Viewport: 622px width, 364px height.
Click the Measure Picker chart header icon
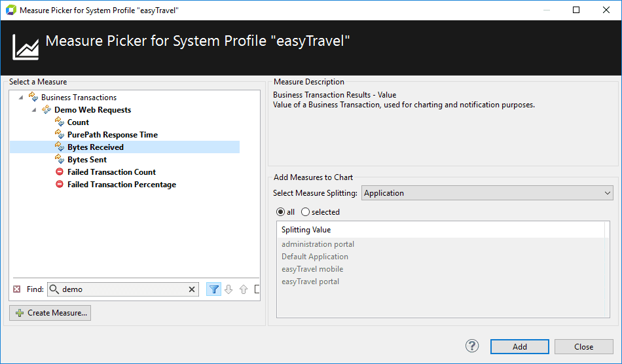click(x=26, y=47)
